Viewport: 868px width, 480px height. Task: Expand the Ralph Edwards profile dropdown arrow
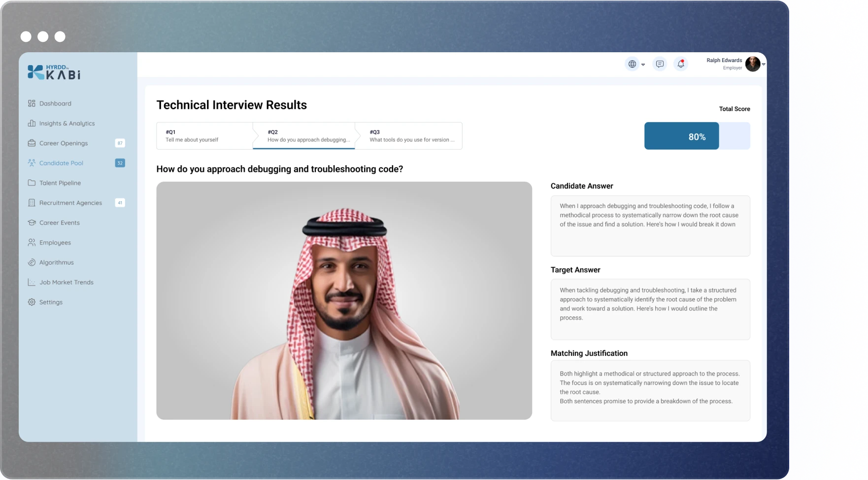[764, 64]
